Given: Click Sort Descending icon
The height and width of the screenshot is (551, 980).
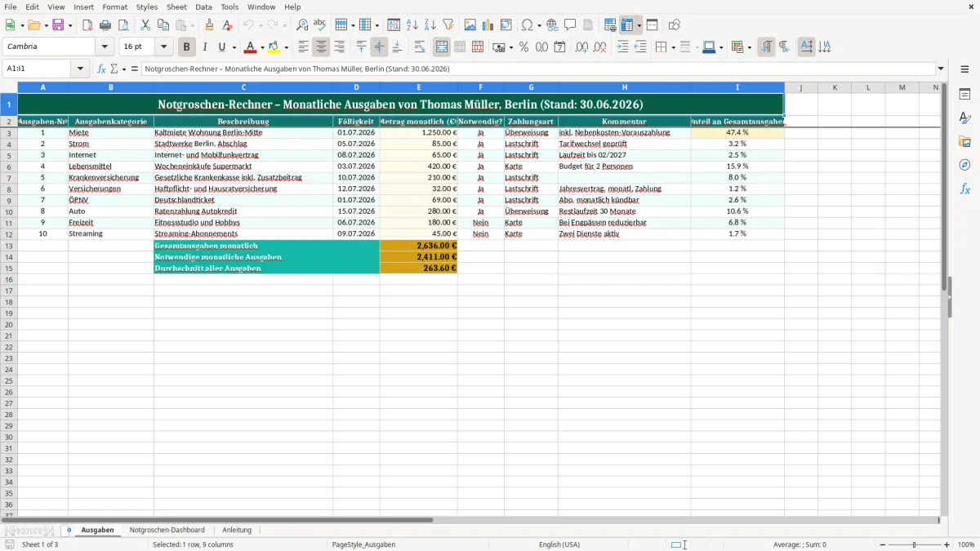Looking at the screenshot, I should coord(430,25).
